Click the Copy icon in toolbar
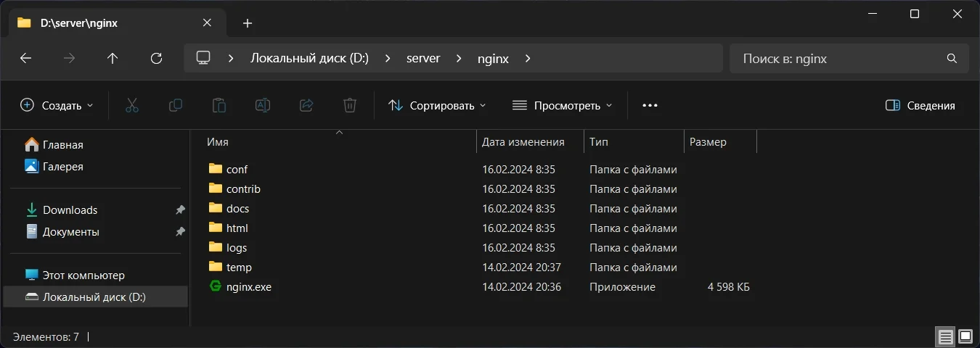Screen dimensions: 980x348 (x=175, y=105)
